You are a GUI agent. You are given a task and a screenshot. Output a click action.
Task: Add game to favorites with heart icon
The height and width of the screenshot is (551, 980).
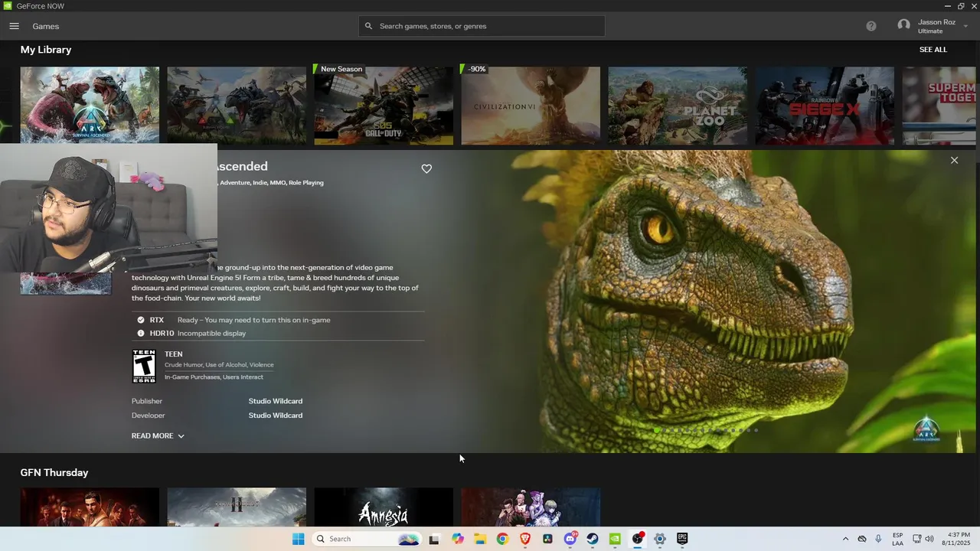(426, 169)
